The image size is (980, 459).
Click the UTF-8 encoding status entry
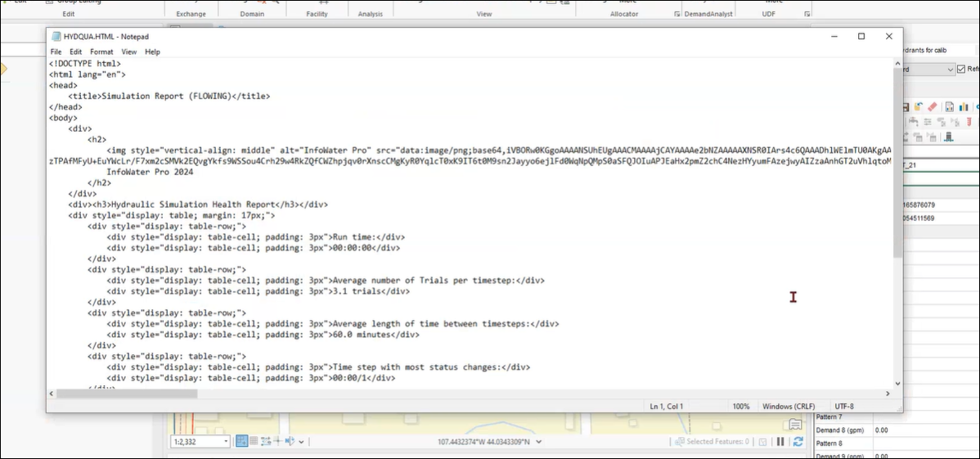843,407
